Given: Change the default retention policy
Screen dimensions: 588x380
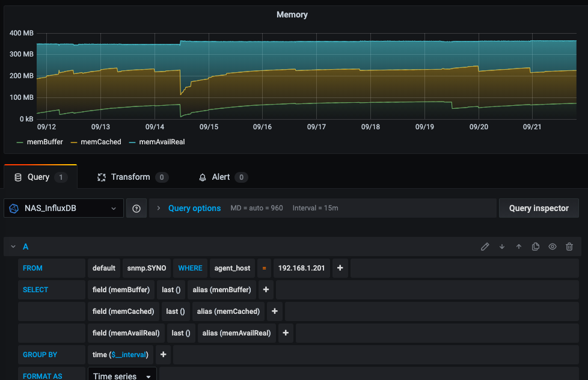Looking at the screenshot, I should [104, 268].
